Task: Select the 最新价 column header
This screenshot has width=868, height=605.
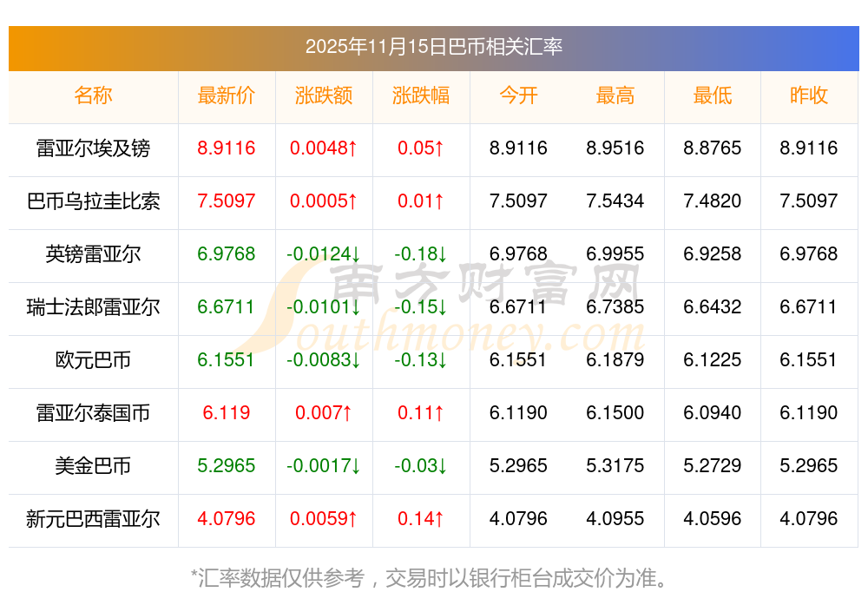Action: point(226,96)
